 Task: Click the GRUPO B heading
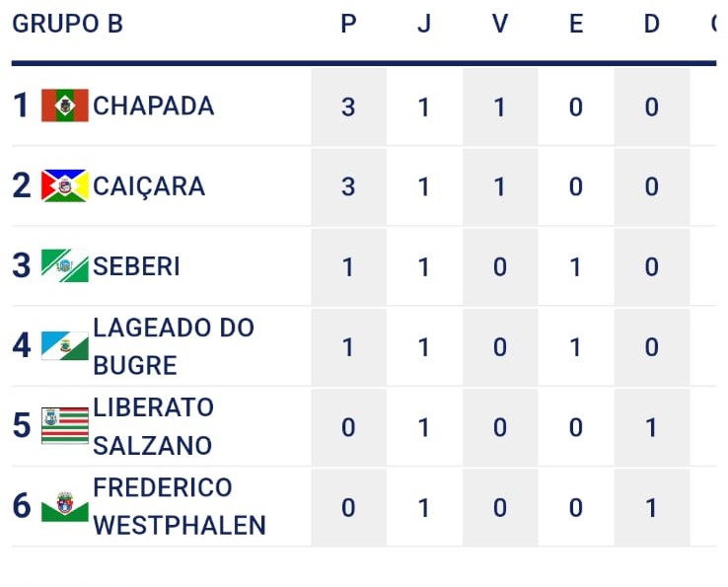pyautogui.click(x=67, y=24)
